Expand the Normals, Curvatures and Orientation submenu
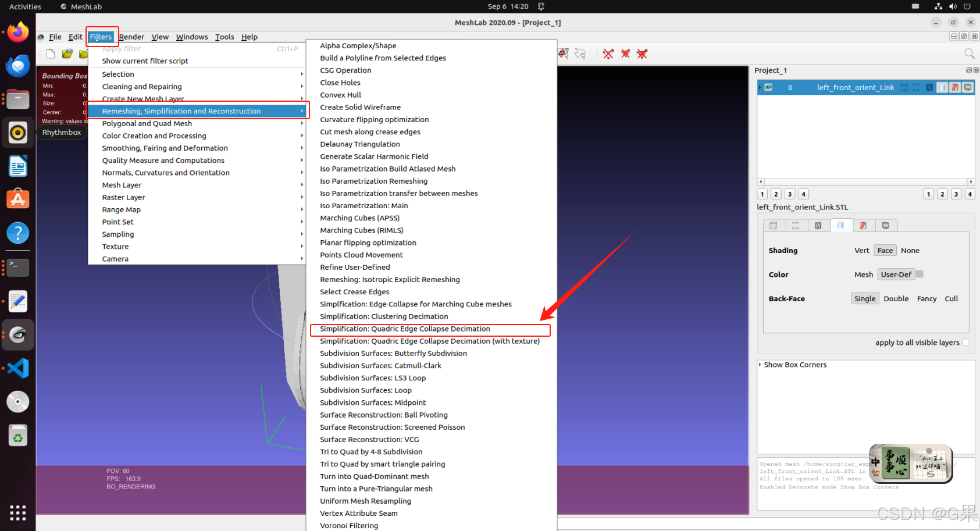The image size is (980, 531). [x=197, y=173]
